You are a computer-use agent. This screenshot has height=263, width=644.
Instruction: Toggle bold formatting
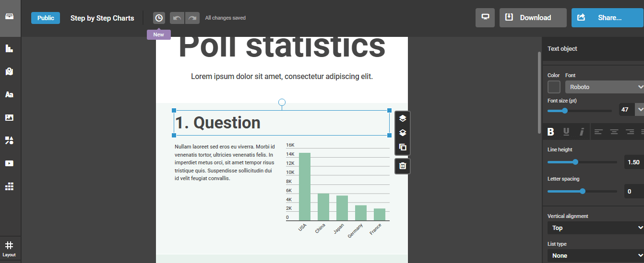551,132
